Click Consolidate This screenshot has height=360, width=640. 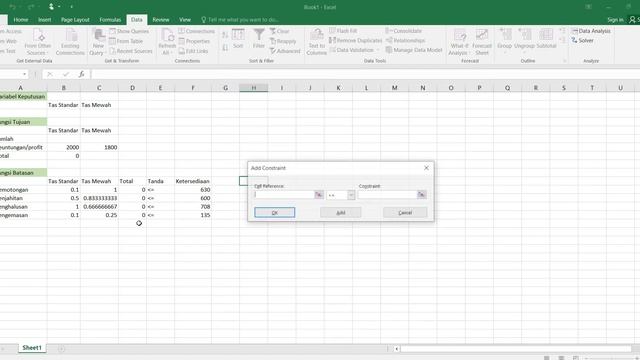pos(404,31)
